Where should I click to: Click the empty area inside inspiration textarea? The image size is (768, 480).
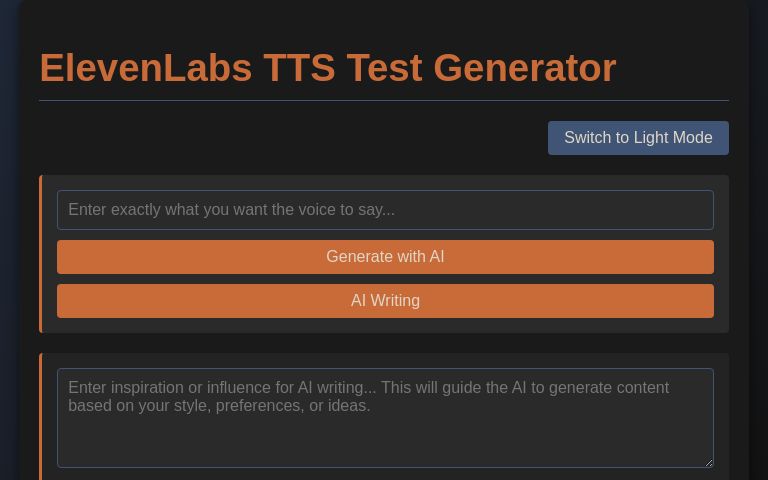(x=385, y=443)
